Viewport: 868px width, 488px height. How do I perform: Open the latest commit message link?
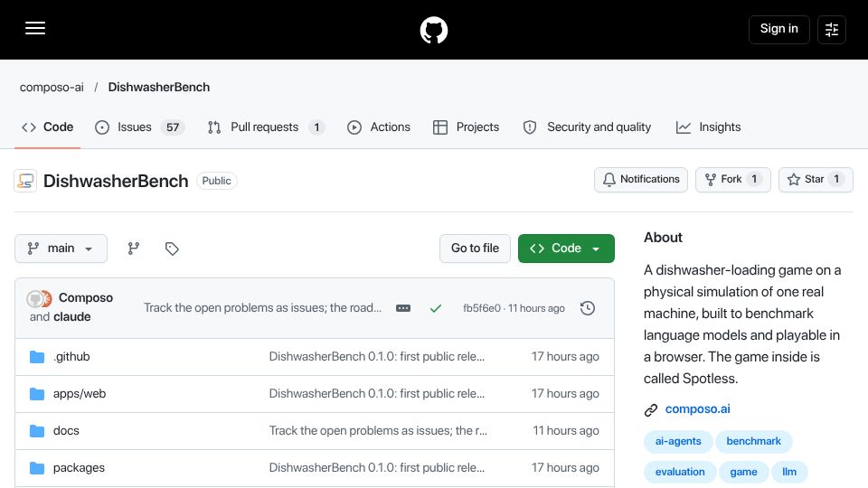pyautogui.click(x=262, y=307)
